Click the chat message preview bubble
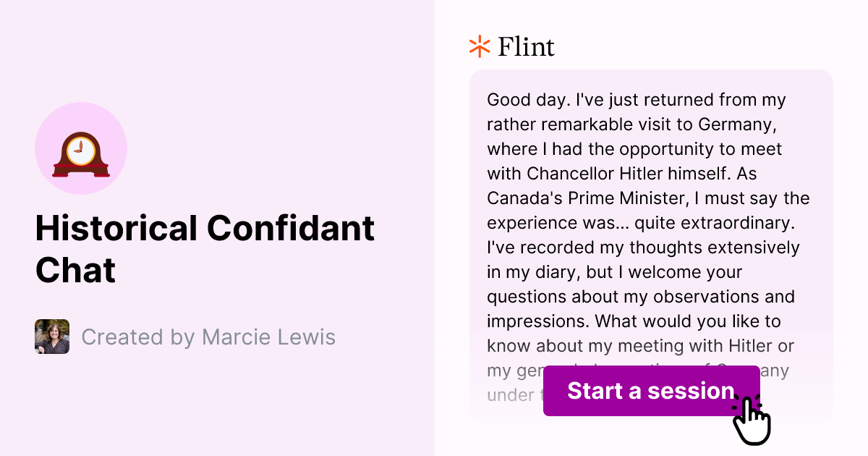Viewport: 868px width, 456px height. click(650, 239)
